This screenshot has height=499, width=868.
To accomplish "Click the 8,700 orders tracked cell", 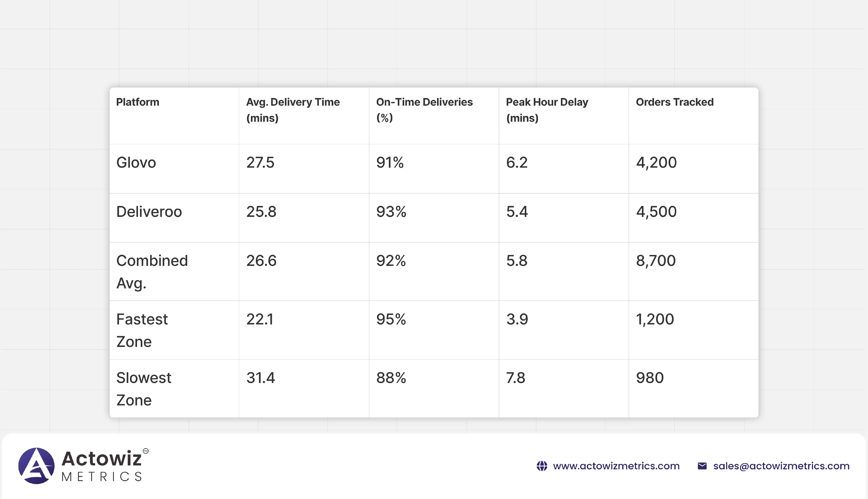I will click(x=656, y=261).
